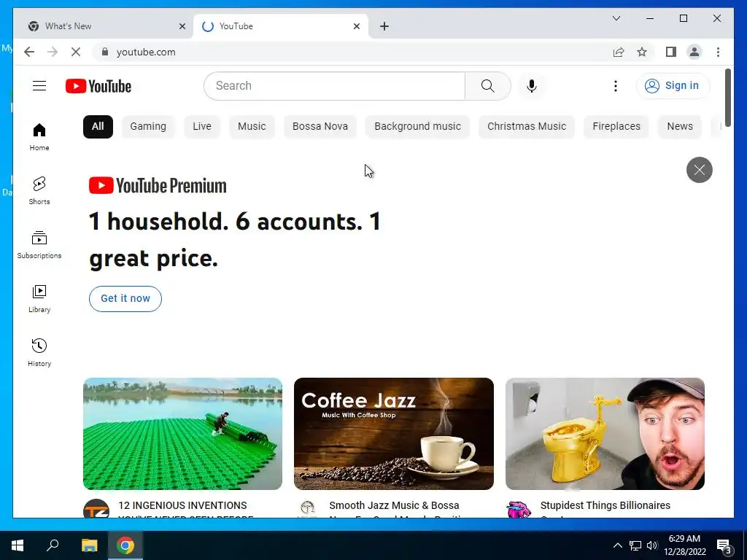Toggle Chrome side panel
Viewport: 747px width, 560px height.
[671, 52]
